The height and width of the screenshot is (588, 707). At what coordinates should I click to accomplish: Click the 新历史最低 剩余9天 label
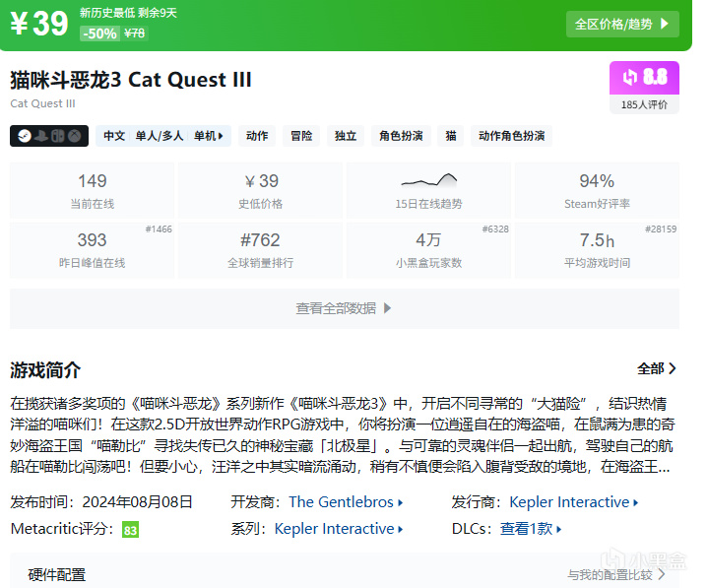pyautogui.click(x=128, y=13)
